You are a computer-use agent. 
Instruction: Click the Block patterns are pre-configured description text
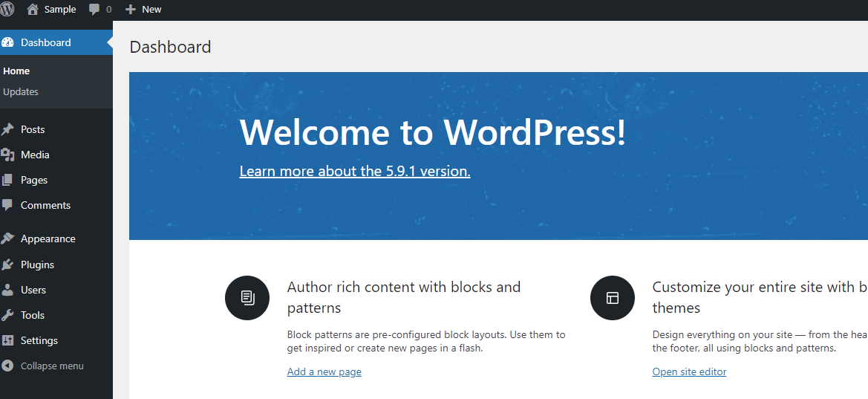pyautogui.click(x=426, y=341)
